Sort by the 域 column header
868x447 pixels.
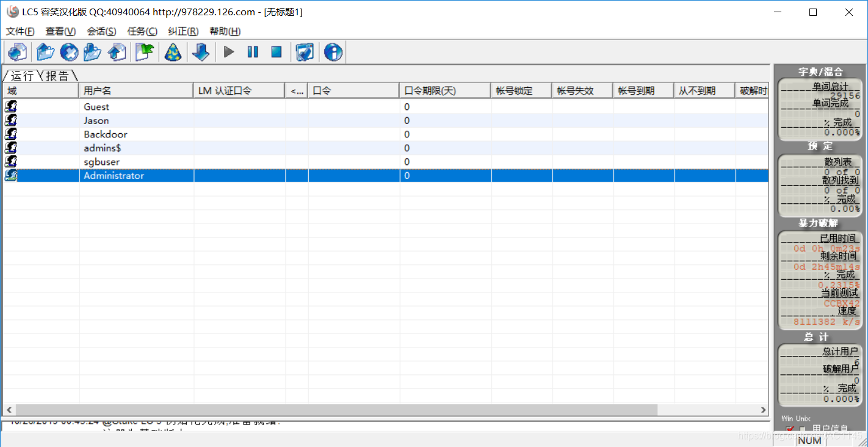coord(40,91)
